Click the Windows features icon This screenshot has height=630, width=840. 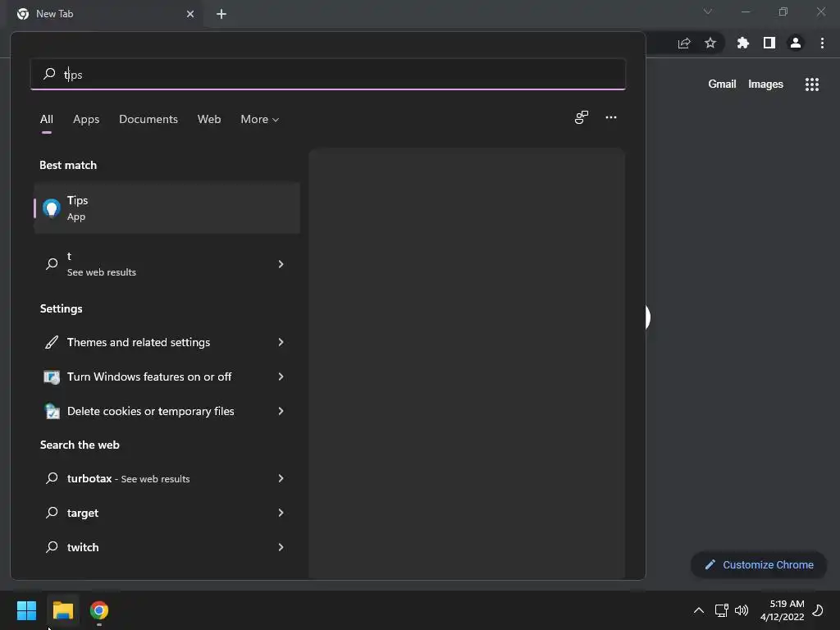click(x=52, y=377)
